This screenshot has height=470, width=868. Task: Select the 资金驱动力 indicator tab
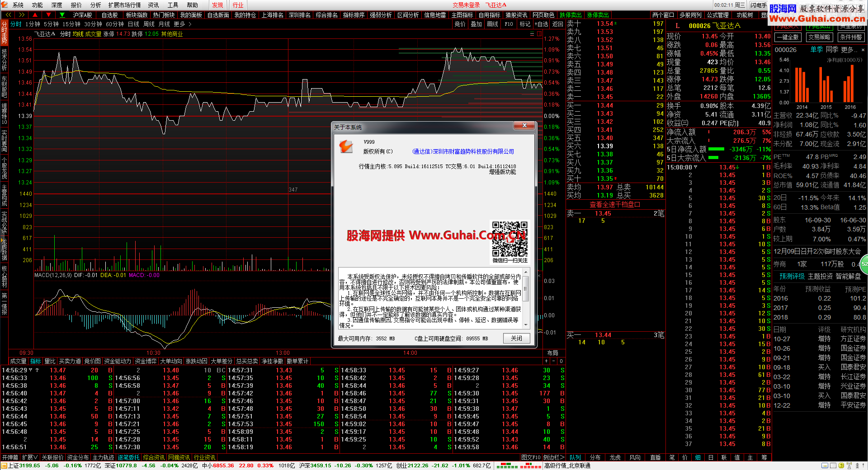[x=118, y=361]
